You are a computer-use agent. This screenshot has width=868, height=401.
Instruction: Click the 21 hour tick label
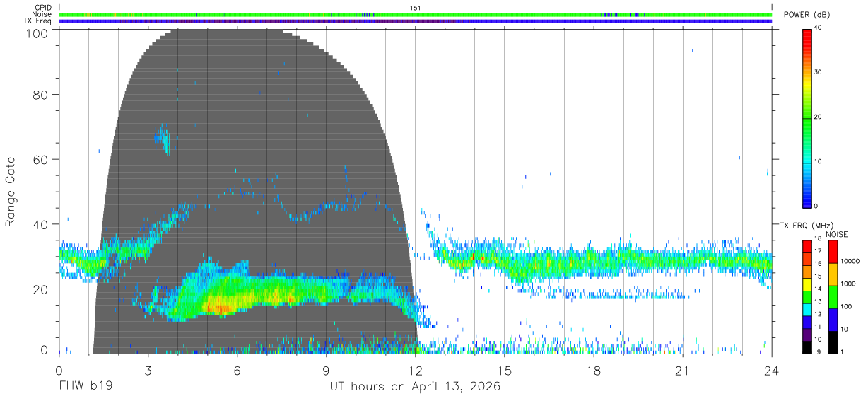click(x=683, y=371)
